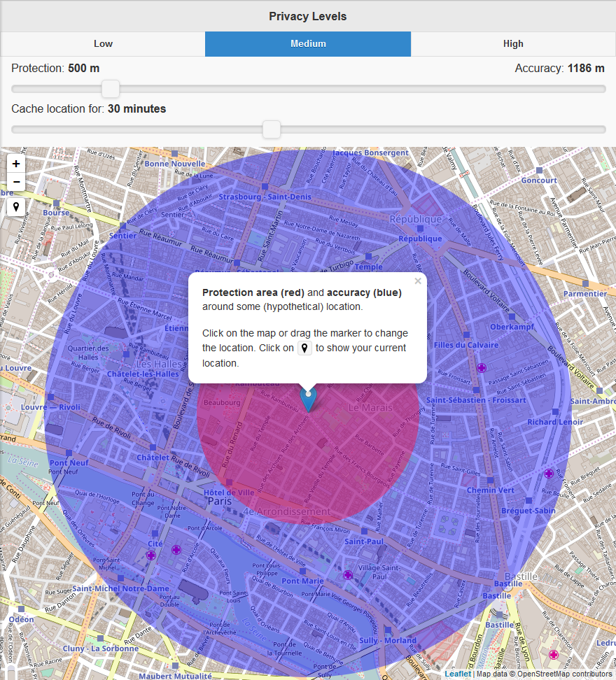
Task: Click the Pont Neuf station label
Action: 69,462
